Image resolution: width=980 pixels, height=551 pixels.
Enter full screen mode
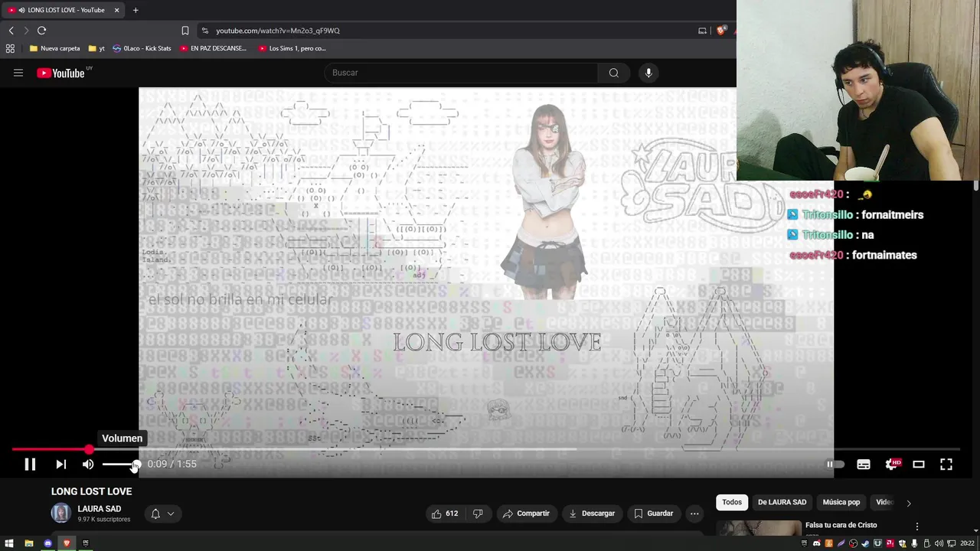tap(946, 464)
